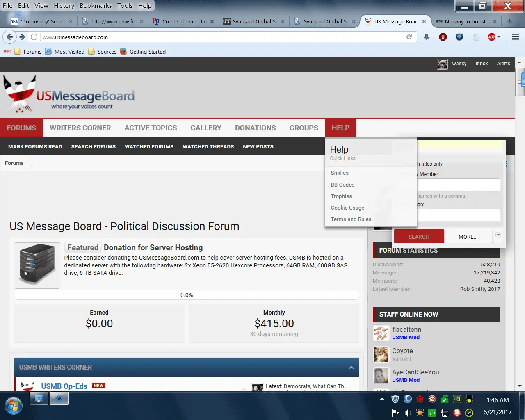
Task: Click the USMessageBoard eagle logo
Action: [20, 94]
